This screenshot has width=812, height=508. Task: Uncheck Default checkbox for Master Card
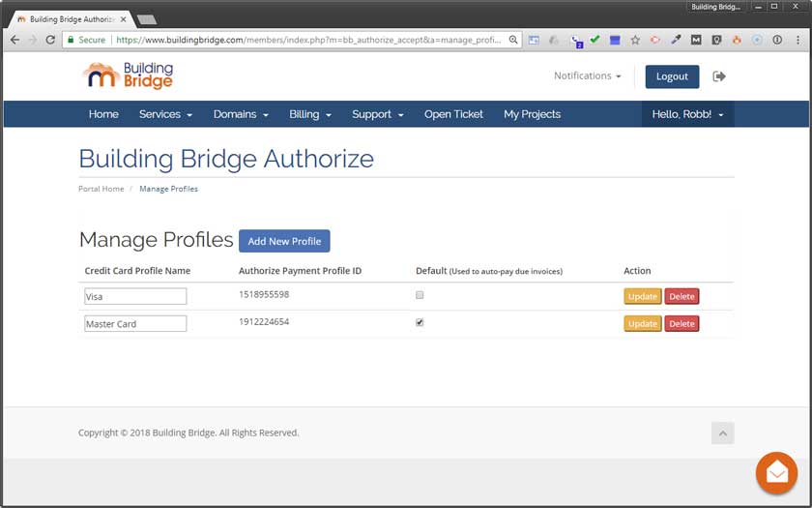point(420,322)
